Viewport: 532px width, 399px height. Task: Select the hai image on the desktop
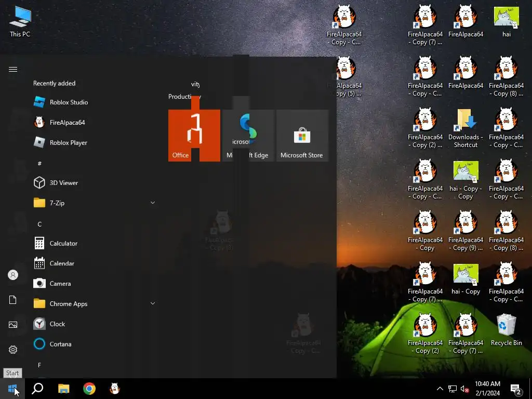tap(506, 21)
